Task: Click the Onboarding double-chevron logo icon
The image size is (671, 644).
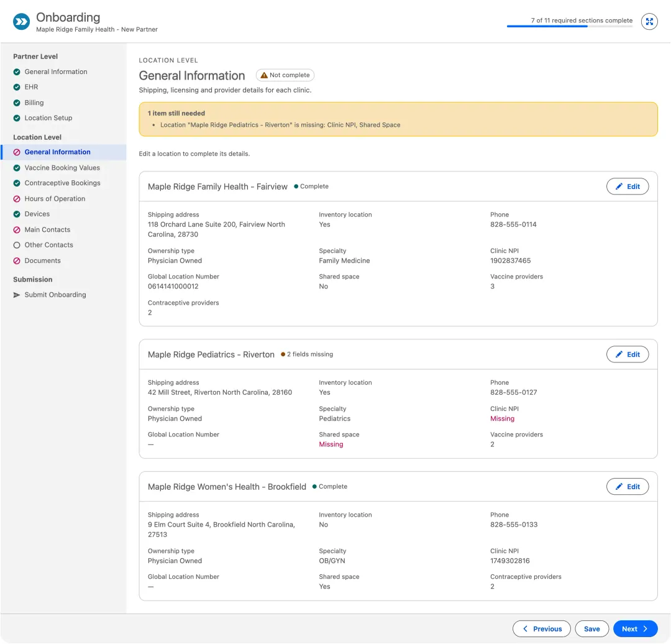Action: click(21, 21)
